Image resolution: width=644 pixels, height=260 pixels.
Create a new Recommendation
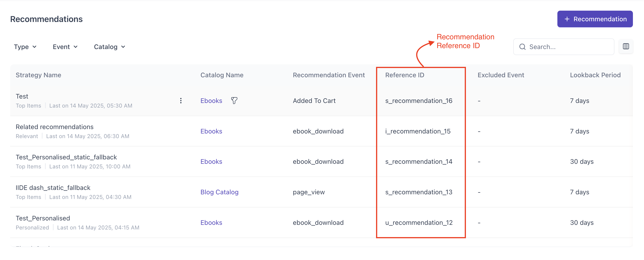point(595,19)
